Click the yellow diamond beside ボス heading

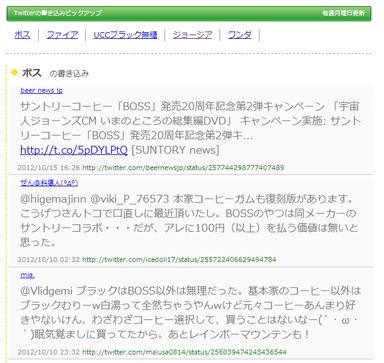(14, 72)
